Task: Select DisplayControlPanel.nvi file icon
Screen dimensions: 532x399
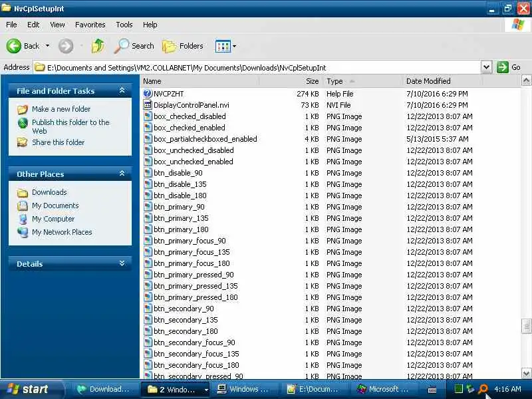Action: click(148, 105)
